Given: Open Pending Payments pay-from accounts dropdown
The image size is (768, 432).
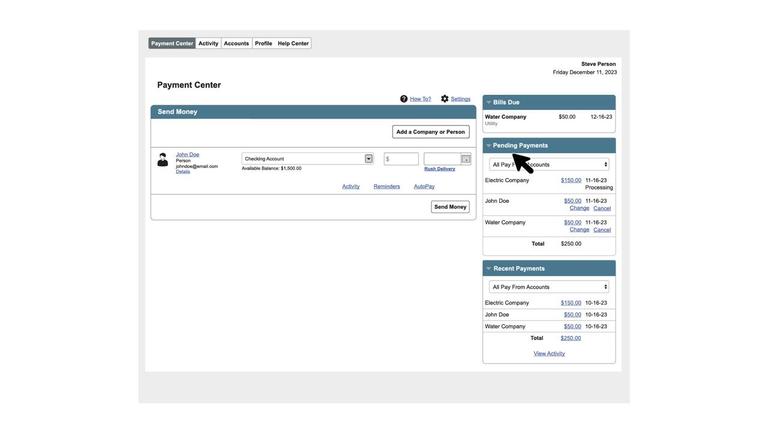Looking at the screenshot, I should point(549,165).
